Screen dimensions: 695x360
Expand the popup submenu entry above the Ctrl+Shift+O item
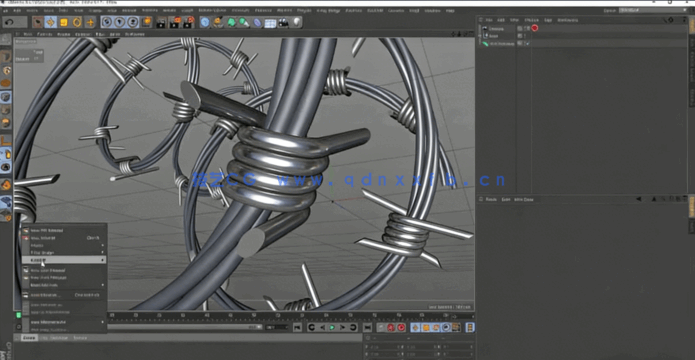point(64,285)
